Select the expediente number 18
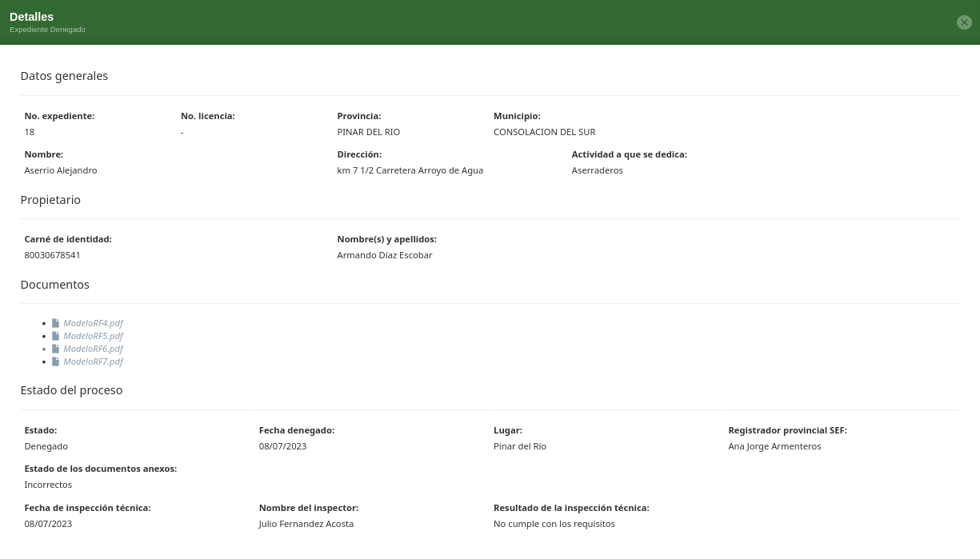 (x=30, y=132)
